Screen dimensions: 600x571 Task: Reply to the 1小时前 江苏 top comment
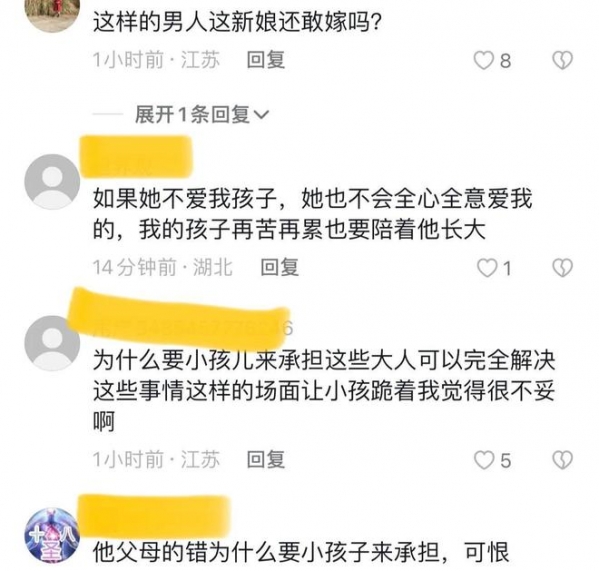coord(266,60)
